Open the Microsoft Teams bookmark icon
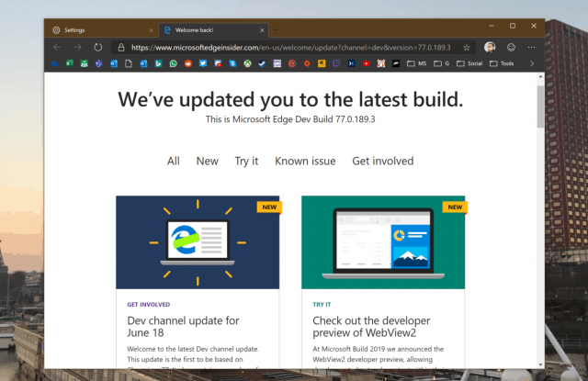Viewport: 588px width, 381px height. tap(99, 63)
